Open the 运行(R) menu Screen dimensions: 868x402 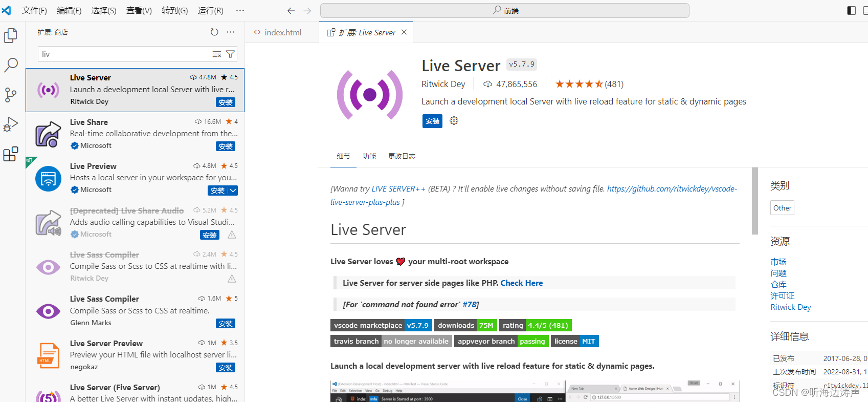211,11
